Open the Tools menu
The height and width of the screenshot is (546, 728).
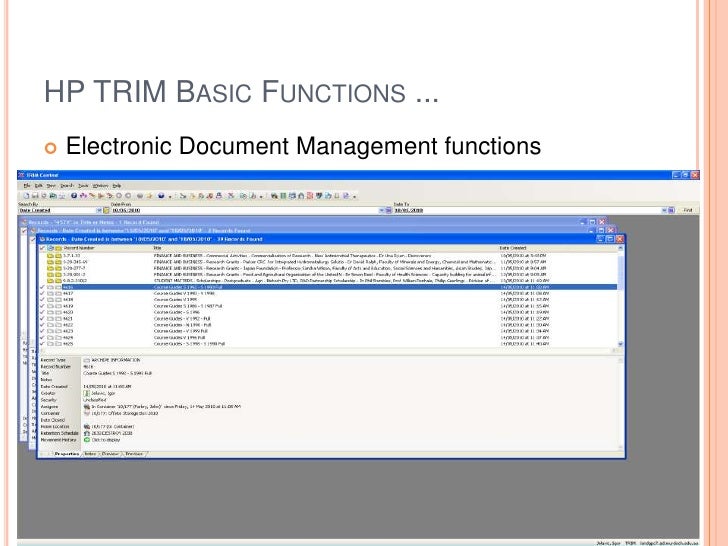(x=83, y=186)
